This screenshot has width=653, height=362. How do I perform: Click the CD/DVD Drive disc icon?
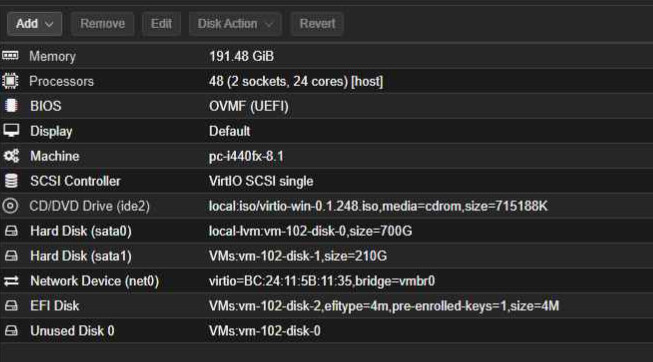[10, 206]
